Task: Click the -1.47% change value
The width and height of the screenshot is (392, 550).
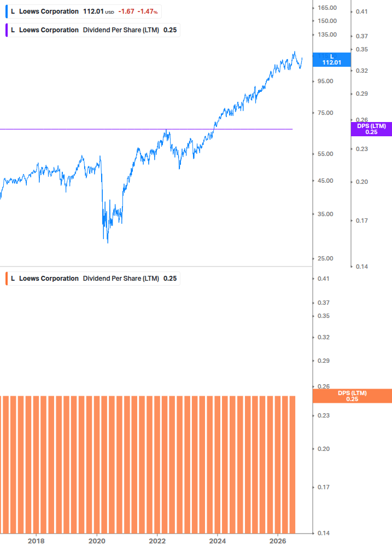Action: 148,11
